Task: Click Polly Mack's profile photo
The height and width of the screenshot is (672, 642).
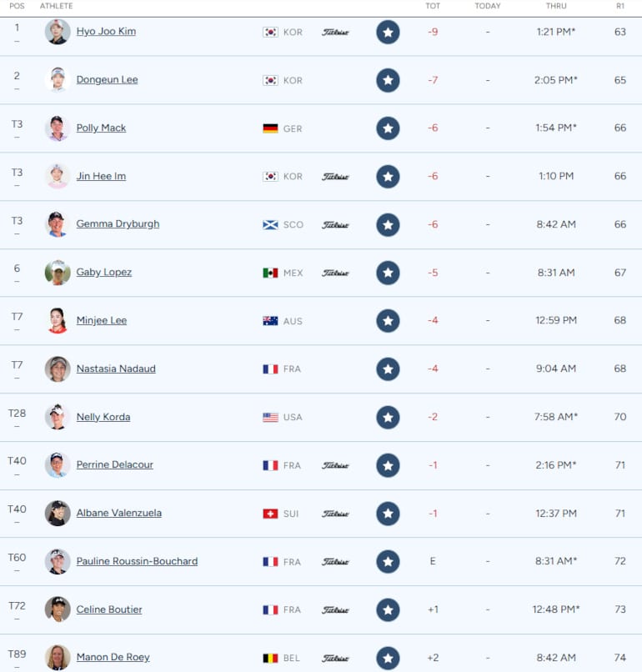Action: (x=58, y=128)
